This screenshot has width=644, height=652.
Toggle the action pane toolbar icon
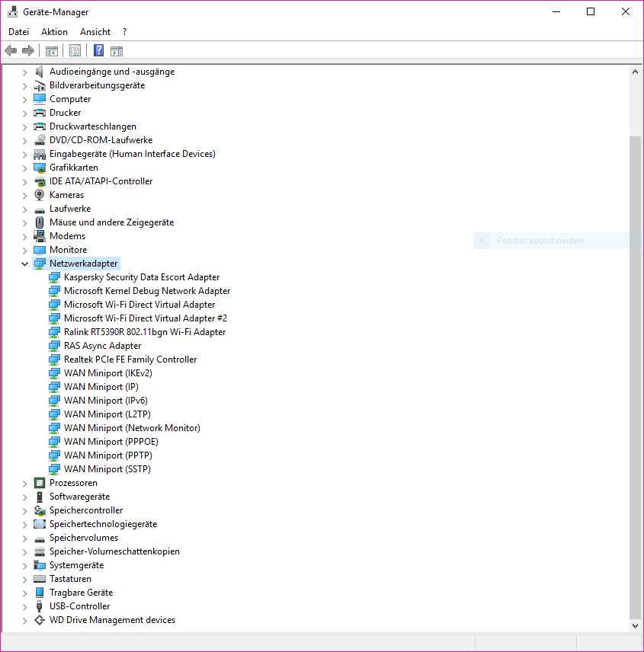coord(117,51)
